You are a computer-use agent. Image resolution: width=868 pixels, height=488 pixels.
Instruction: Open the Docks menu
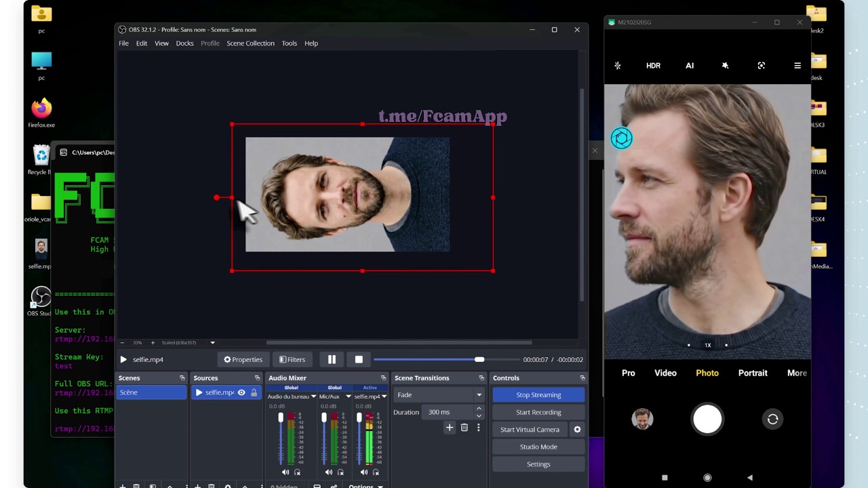[x=184, y=43]
